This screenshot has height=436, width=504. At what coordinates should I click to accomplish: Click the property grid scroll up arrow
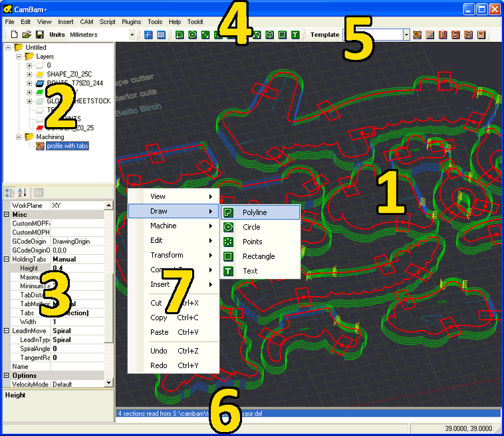(108, 205)
